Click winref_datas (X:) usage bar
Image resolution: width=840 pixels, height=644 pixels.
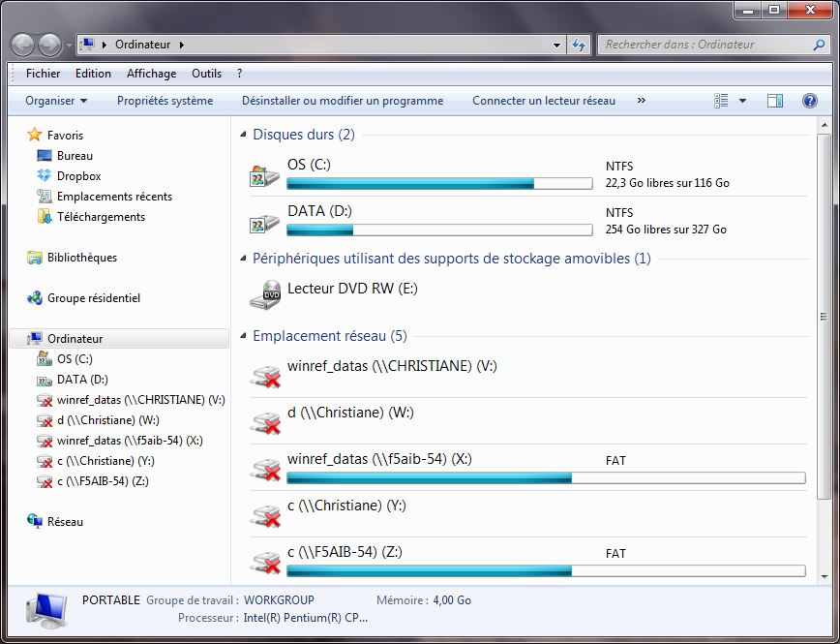click(546, 477)
